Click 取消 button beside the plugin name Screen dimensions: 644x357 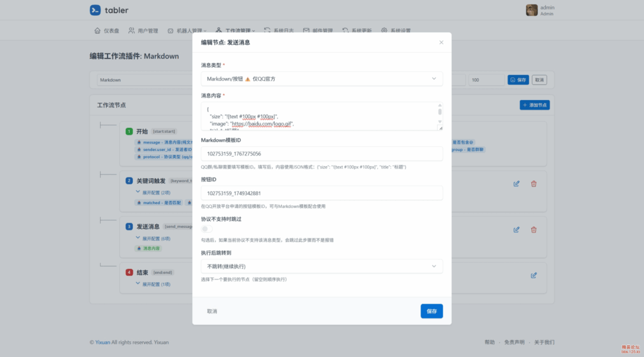tap(539, 80)
